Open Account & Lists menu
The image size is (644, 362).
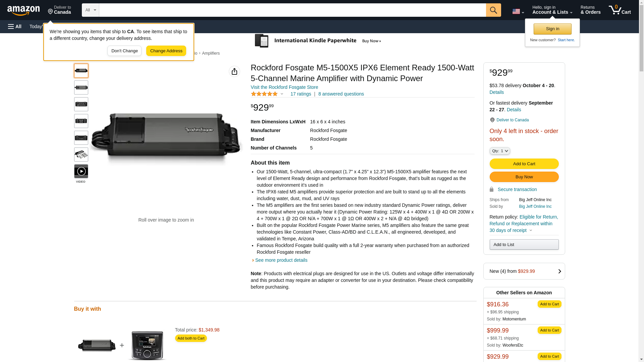[x=552, y=10]
